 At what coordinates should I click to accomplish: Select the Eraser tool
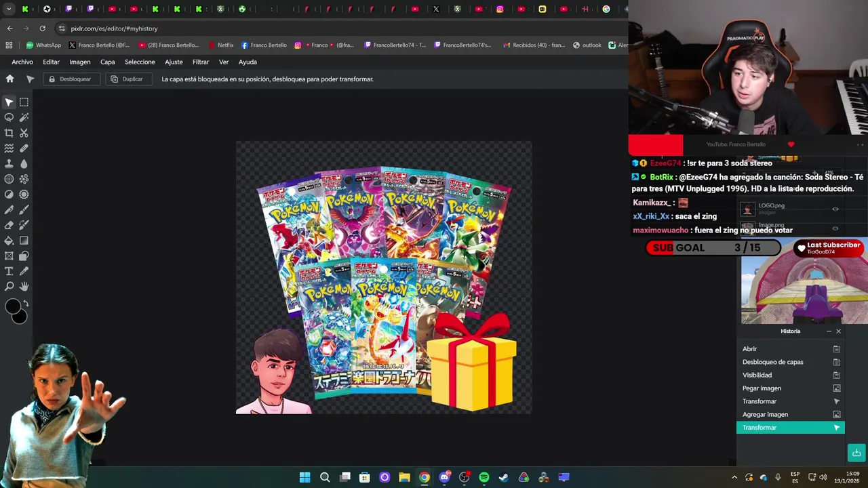pyautogui.click(x=9, y=225)
